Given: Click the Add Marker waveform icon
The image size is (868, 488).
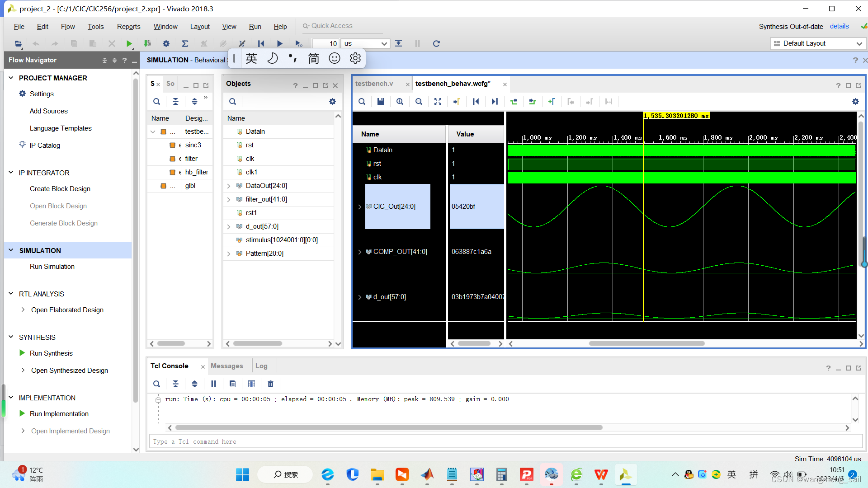Looking at the screenshot, I should (x=552, y=102).
